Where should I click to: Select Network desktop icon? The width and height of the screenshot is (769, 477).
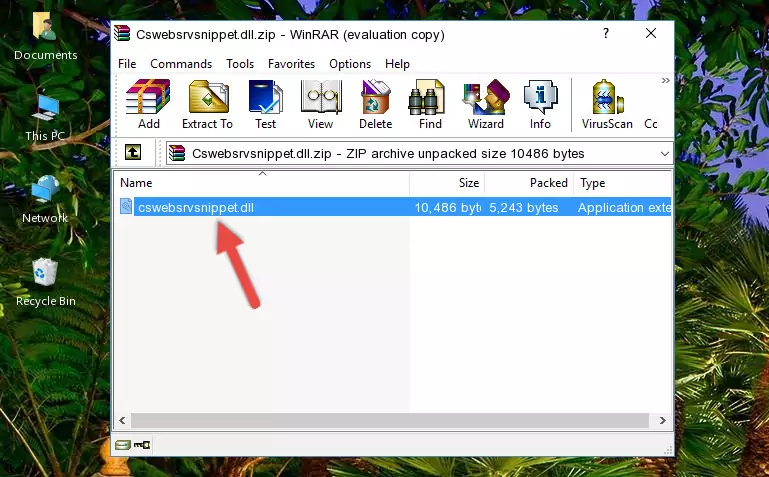pos(45,200)
